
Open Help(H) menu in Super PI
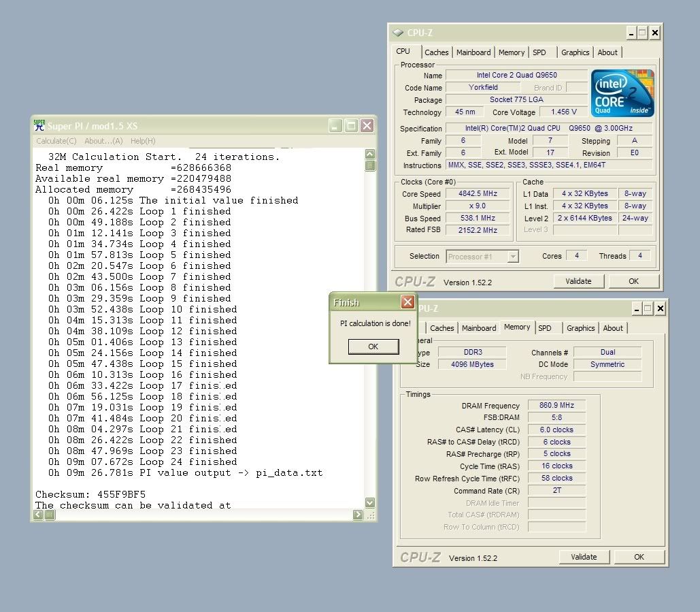point(143,141)
